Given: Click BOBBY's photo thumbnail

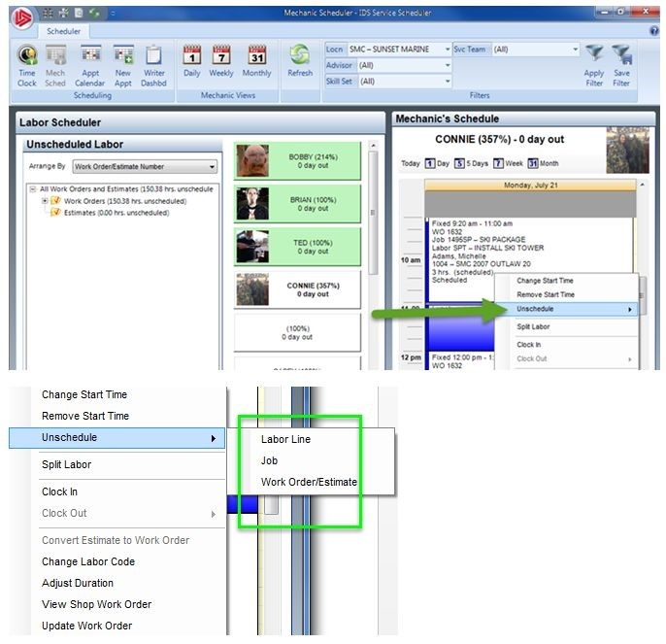Looking at the screenshot, I should [252, 160].
